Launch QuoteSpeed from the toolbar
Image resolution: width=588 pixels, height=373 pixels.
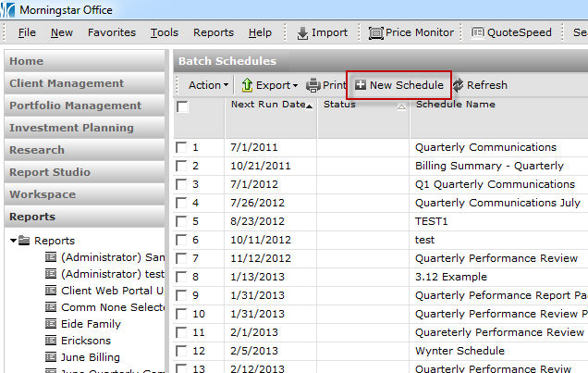click(477, 32)
